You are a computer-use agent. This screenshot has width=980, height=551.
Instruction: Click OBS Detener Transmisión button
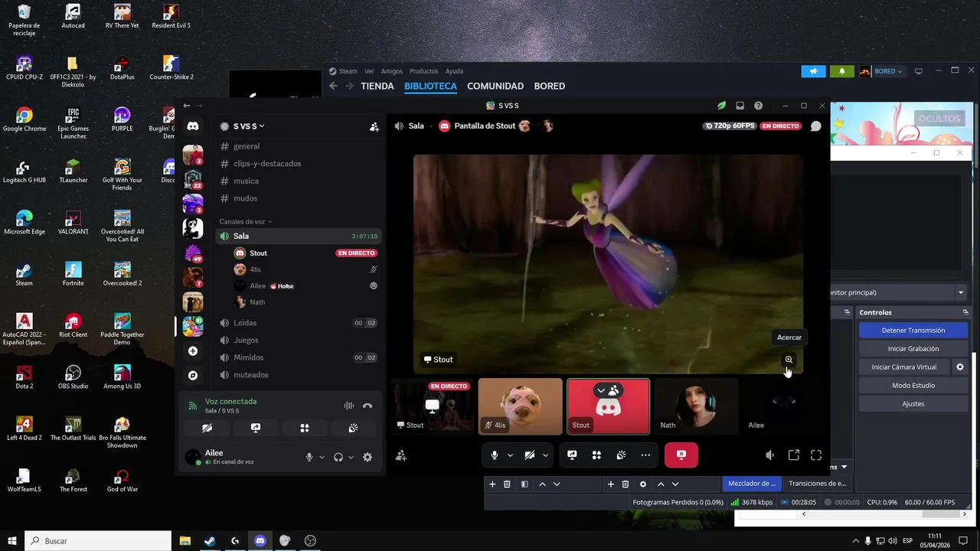pos(913,331)
